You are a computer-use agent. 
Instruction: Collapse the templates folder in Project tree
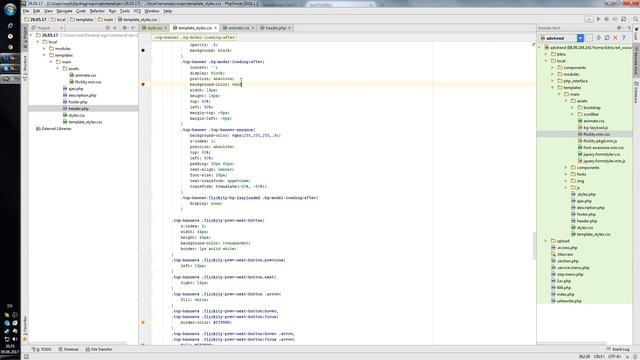pos(44,55)
